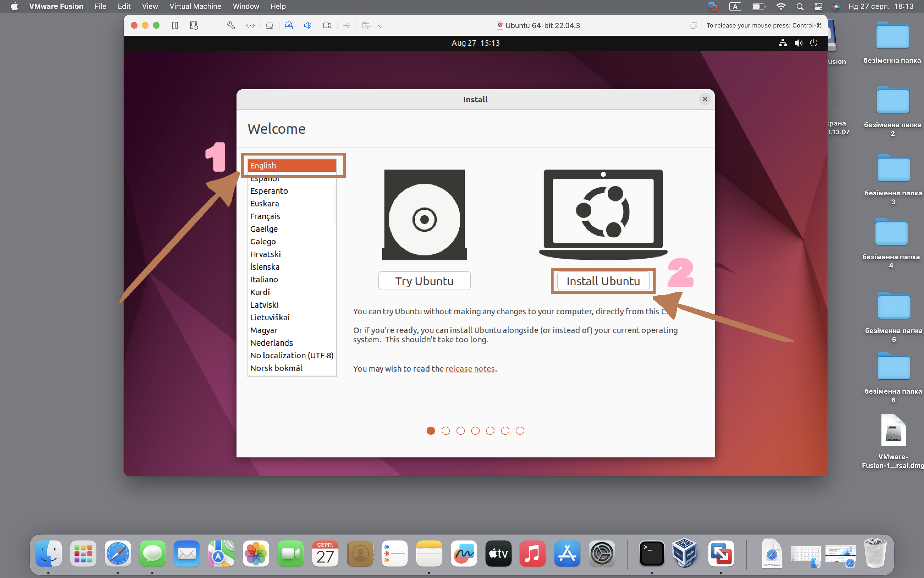Open Ubuntu power menu icon

[x=814, y=43]
